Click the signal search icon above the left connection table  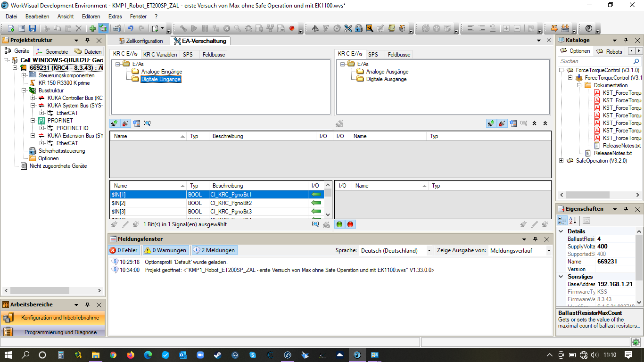[x=147, y=123]
